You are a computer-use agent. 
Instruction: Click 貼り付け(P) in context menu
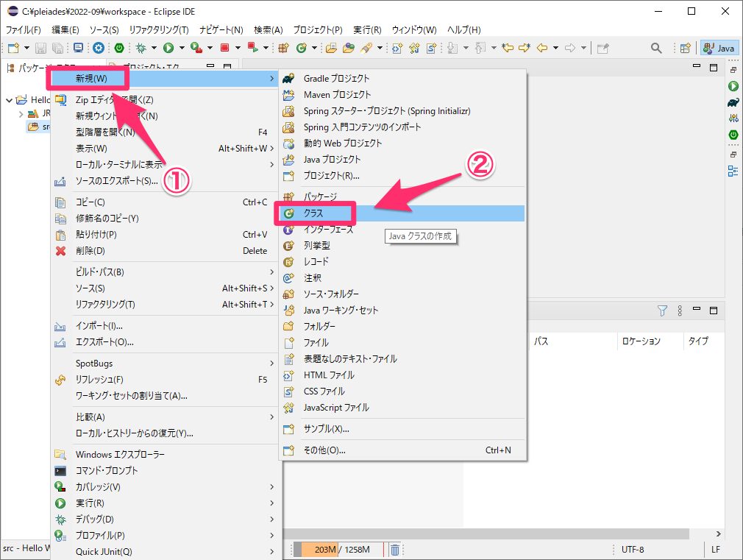(x=165, y=235)
